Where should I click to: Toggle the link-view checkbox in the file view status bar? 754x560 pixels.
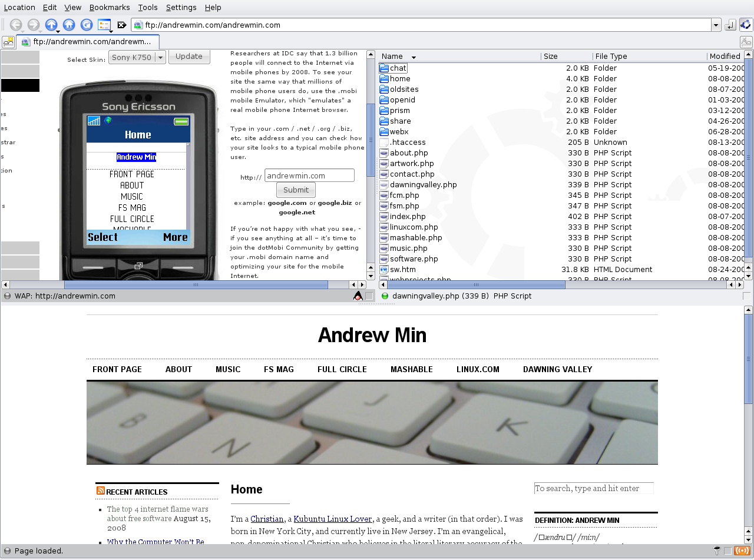[747, 296]
